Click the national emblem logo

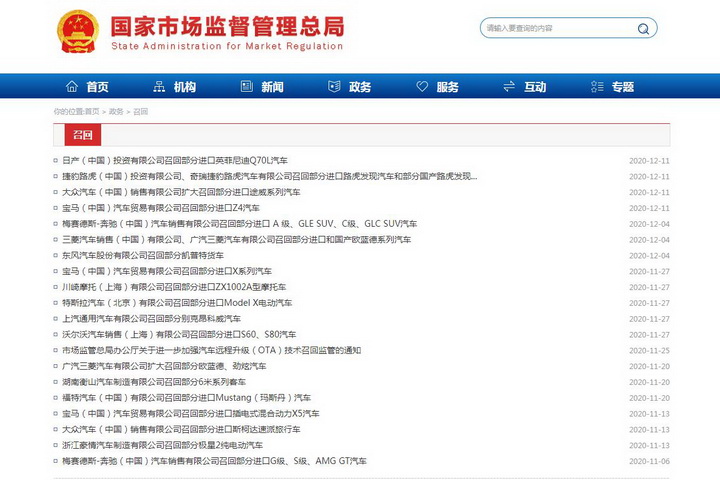[78, 32]
